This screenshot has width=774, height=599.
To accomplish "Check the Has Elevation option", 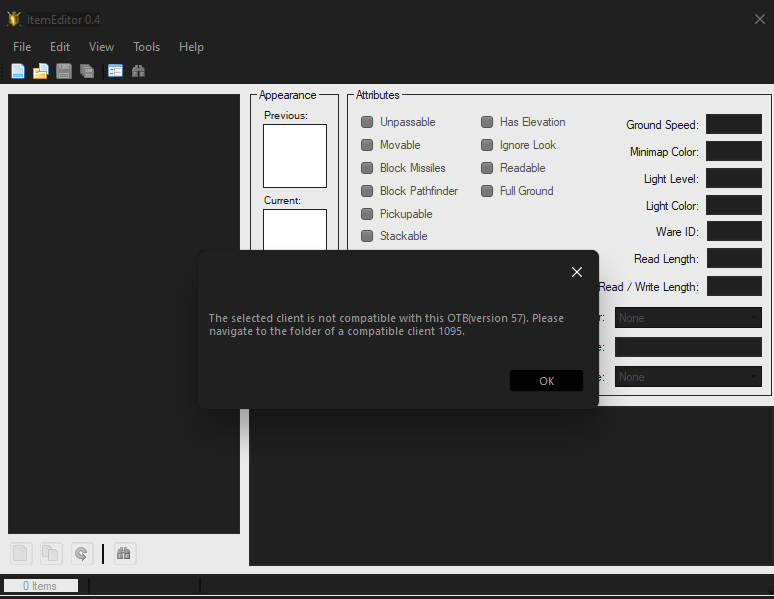I will point(487,122).
